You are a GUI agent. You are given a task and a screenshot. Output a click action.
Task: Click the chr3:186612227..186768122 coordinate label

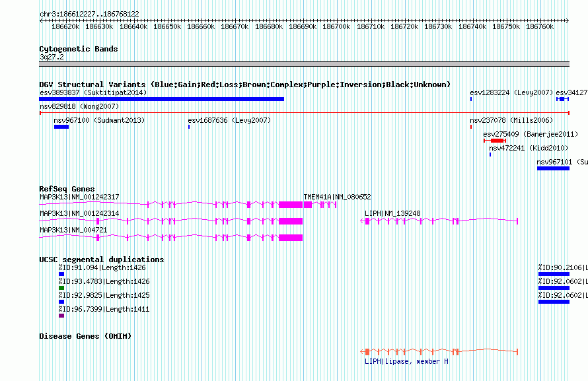(89, 14)
